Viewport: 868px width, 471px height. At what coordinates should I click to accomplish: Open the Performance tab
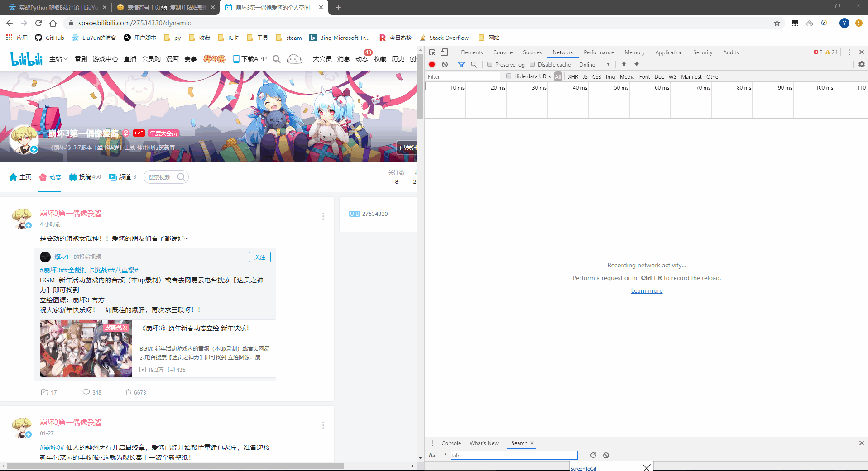599,52
